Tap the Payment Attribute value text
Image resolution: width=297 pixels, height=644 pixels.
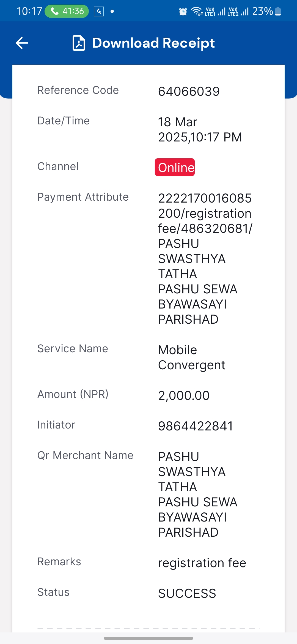pyautogui.click(x=205, y=259)
